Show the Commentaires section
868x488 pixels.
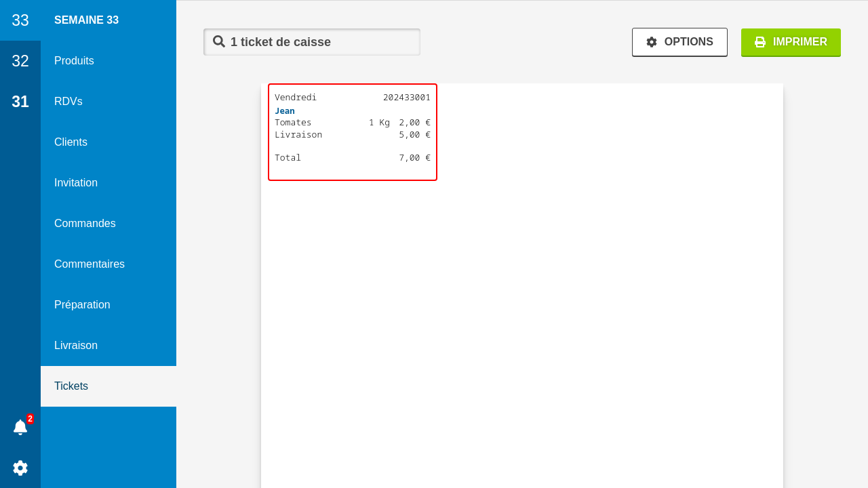tap(90, 264)
